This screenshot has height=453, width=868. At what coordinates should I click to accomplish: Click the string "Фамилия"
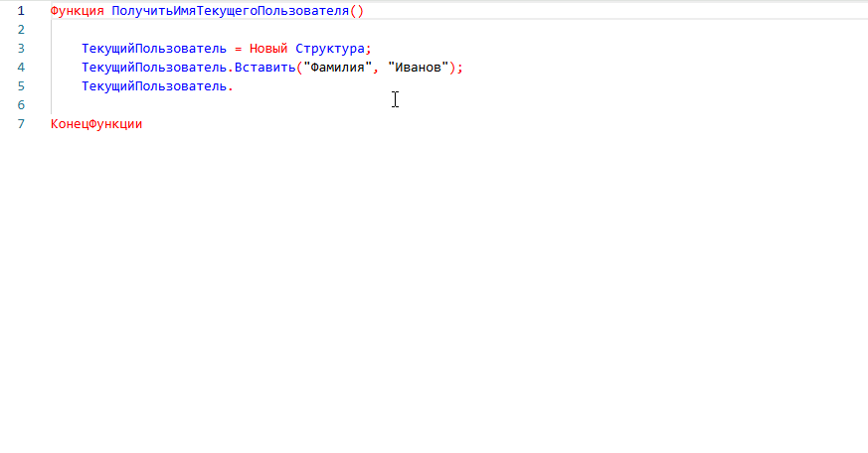pos(338,68)
